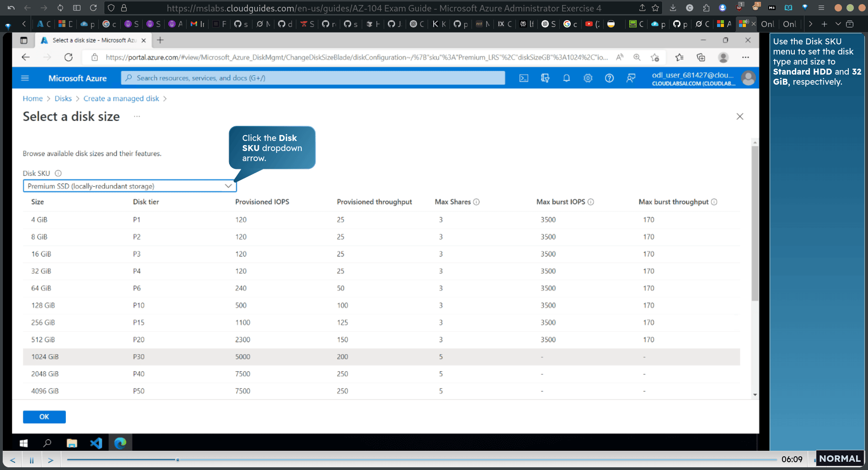The width and height of the screenshot is (868, 470).
Task: Go to the Create a managed disk breadcrumb
Action: 121,98
